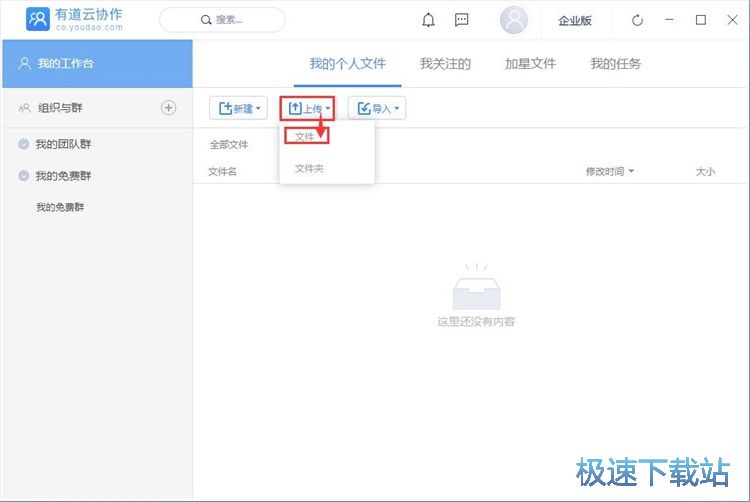This screenshot has height=502, width=750.
Task: Minimize the window
Action: [669, 20]
